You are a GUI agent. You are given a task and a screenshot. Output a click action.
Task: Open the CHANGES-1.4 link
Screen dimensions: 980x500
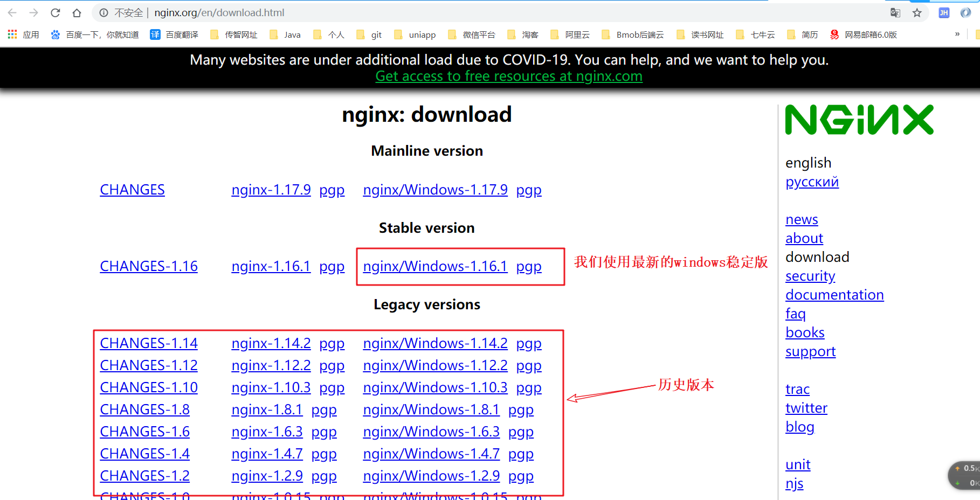(144, 454)
